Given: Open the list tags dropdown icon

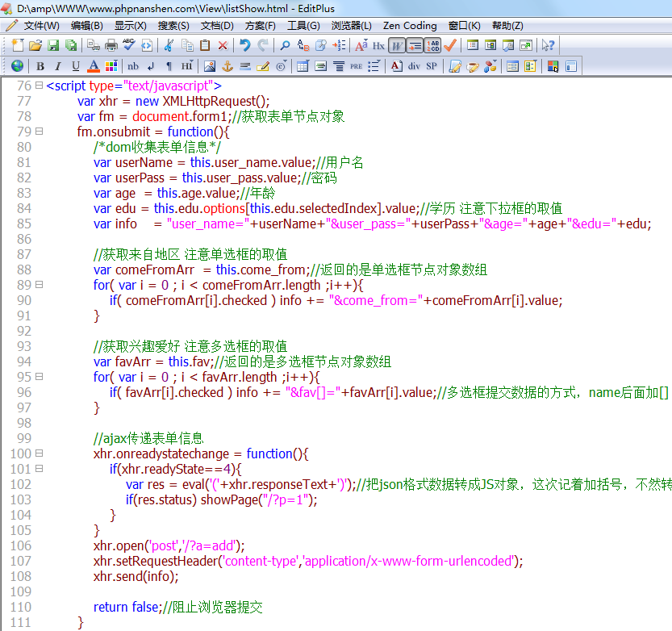Looking at the screenshot, I should 374,66.
